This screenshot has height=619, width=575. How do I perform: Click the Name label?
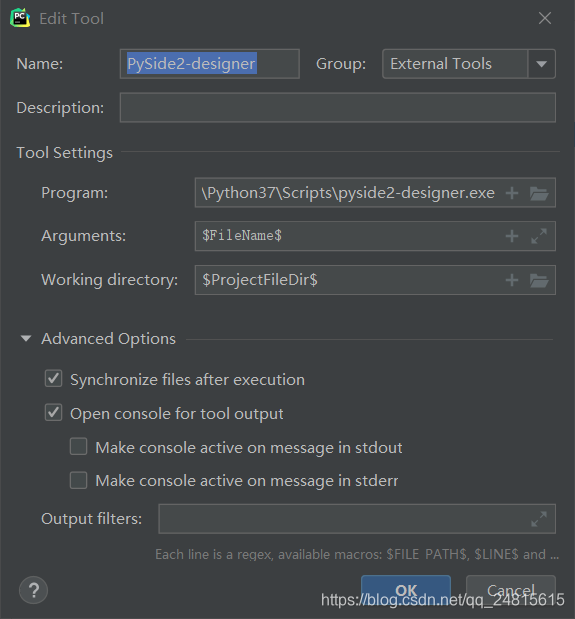coord(39,64)
